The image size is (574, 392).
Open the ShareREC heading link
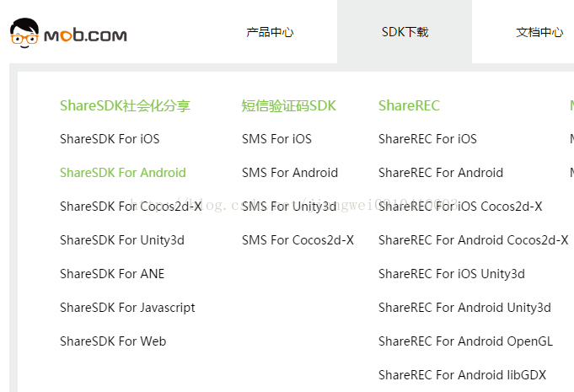[410, 105]
